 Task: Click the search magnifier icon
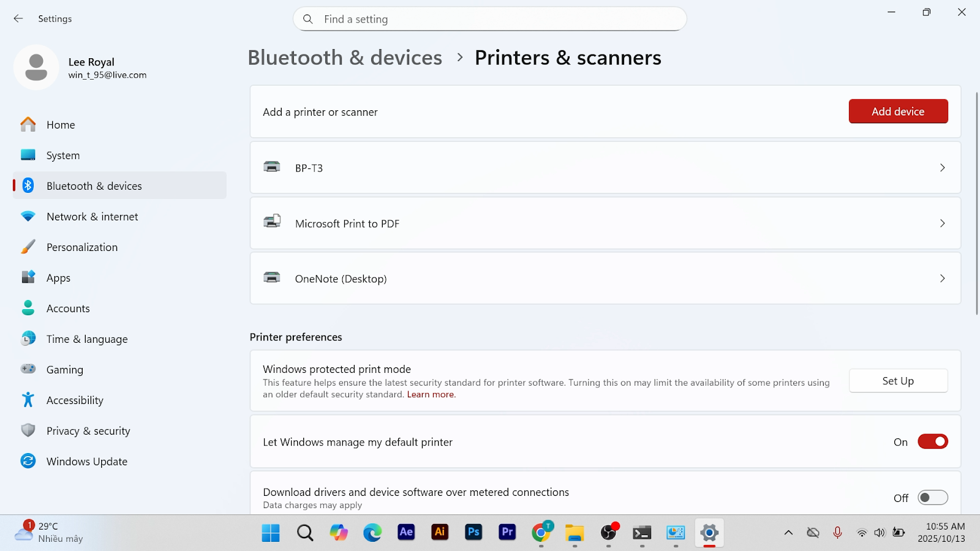[x=308, y=19]
